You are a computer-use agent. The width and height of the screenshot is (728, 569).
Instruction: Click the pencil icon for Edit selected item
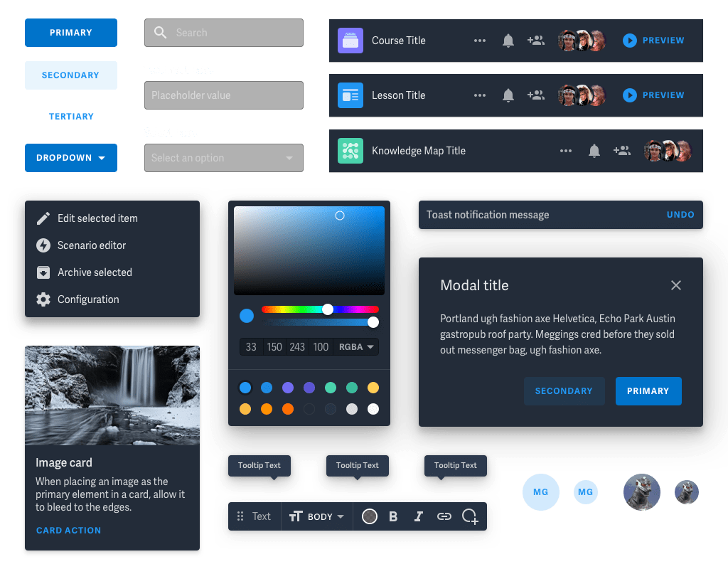point(43,218)
